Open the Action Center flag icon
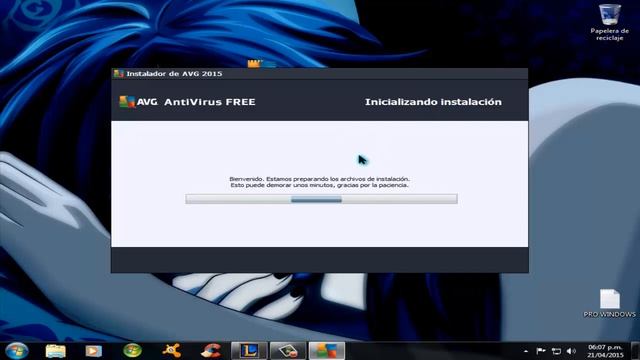The image size is (640, 360). point(541,351)
